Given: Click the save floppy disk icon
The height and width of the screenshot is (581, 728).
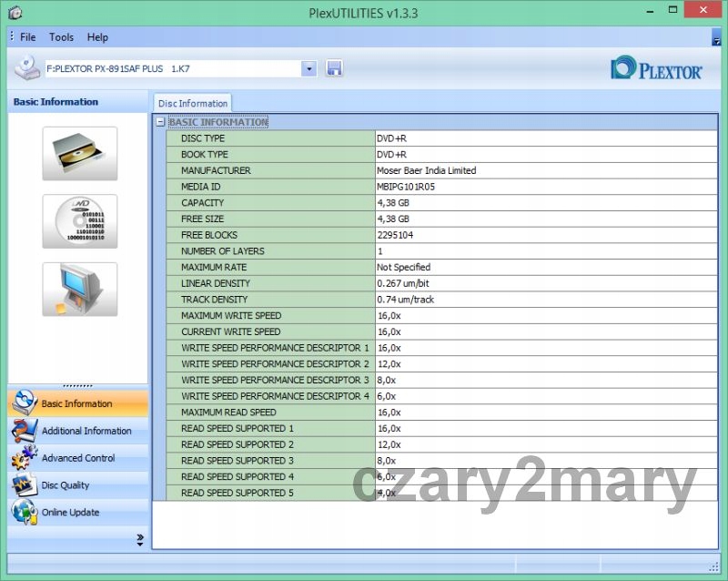Looking at the screenshot, I should (334, 68).
